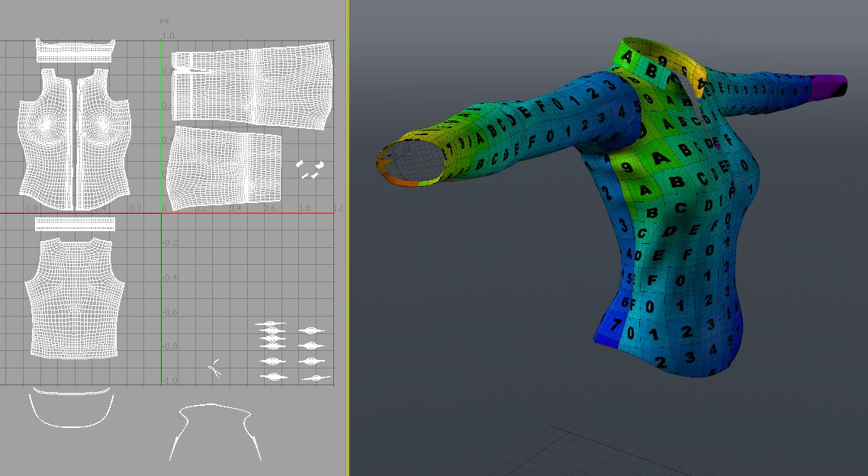868x476 pixels.
Task: Select the tiny scissor-shaped UV island
Action: 215,369
